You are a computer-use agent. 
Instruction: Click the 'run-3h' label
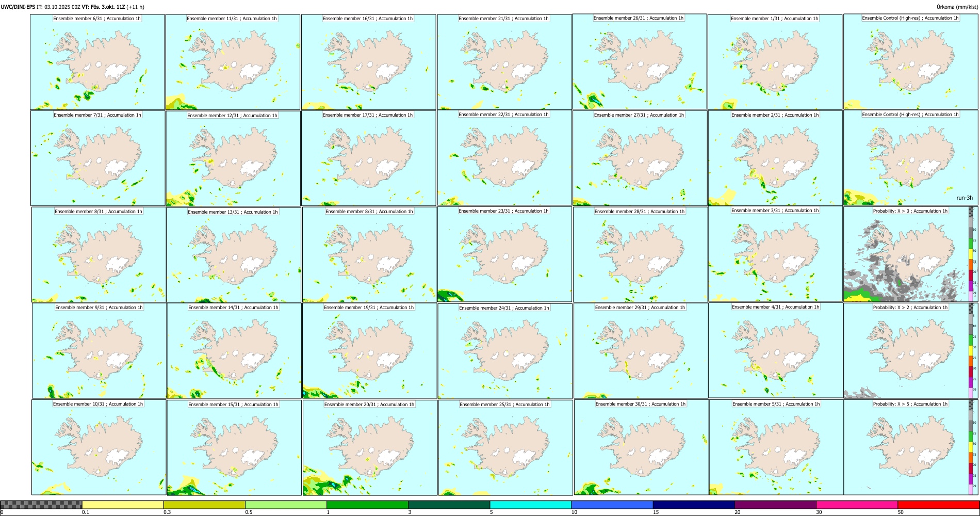click(965, 198)
